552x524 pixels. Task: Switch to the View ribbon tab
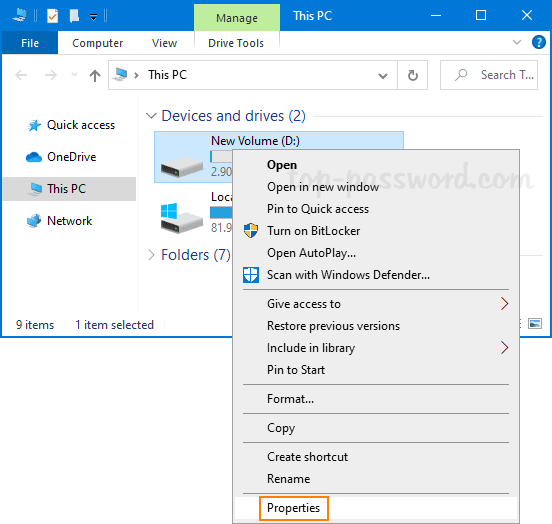click(x=164, y=43)
